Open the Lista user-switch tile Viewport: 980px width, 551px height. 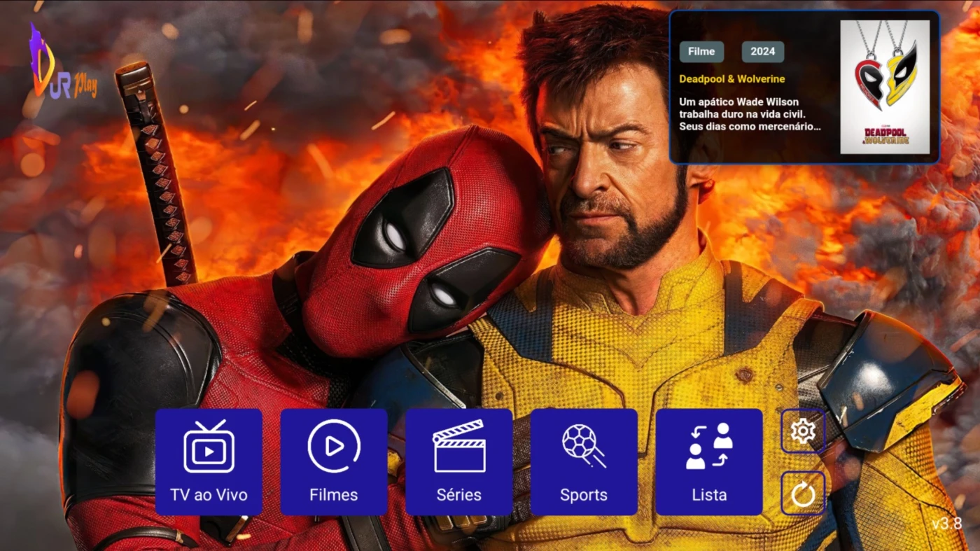pyautogui.click(x=709, y=462)
